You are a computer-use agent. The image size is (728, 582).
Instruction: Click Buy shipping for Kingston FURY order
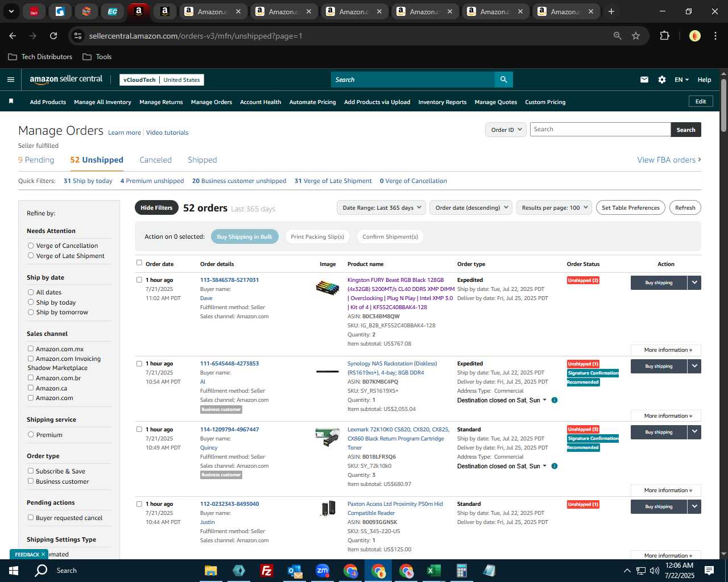pos(659,282)
